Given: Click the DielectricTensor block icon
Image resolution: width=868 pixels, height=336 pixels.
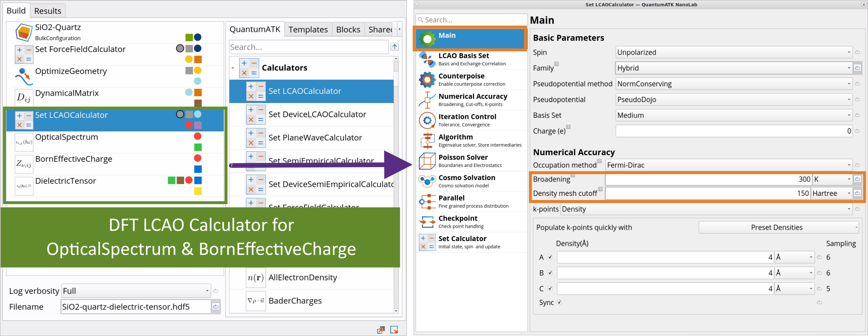Looking at the screenshot, I should [24, 186].
